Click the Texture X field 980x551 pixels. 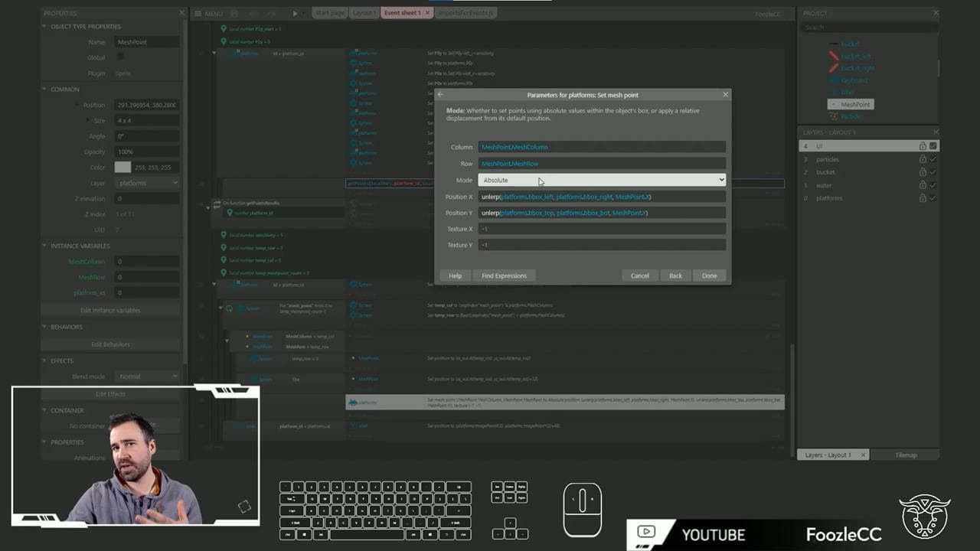pos(602,229)
